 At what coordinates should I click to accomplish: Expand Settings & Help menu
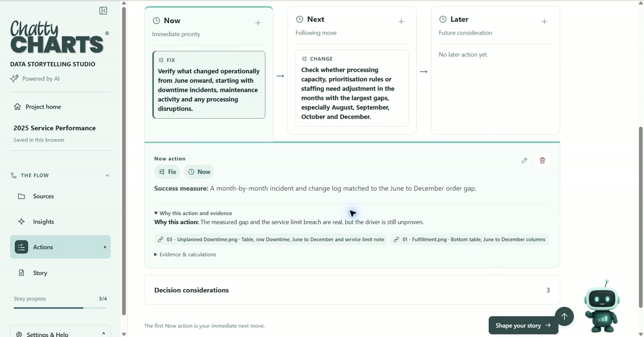pos(60,333)
